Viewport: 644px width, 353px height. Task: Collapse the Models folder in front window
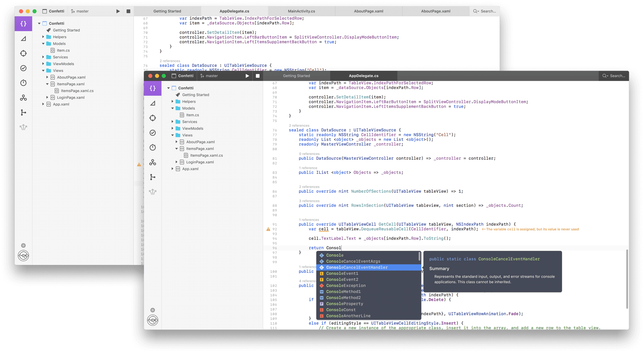point(172,108)
